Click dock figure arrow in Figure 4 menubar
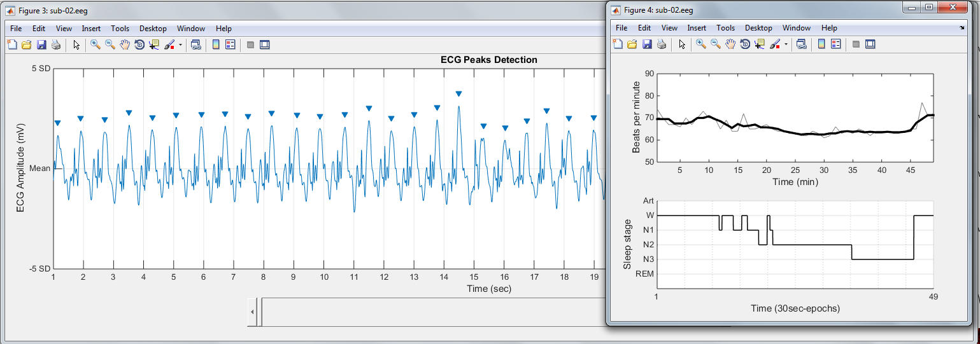The width and height of the screenshot is (980, 344). 962,28
